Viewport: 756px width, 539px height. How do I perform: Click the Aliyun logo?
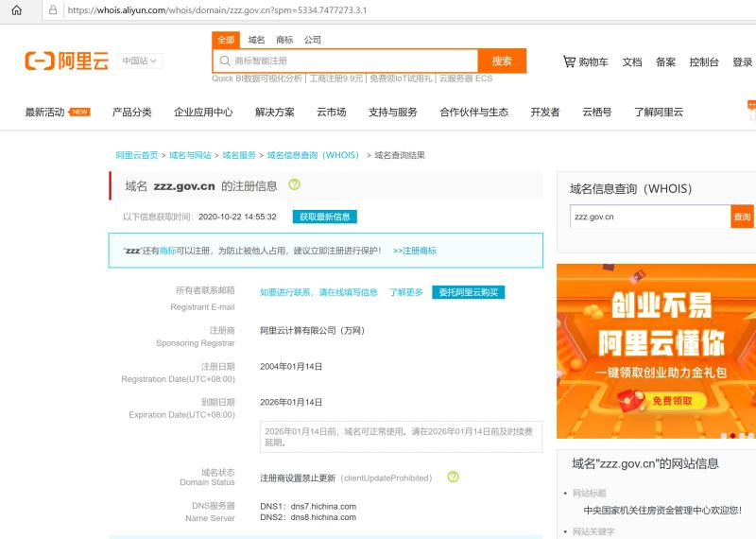click(67, 61)
